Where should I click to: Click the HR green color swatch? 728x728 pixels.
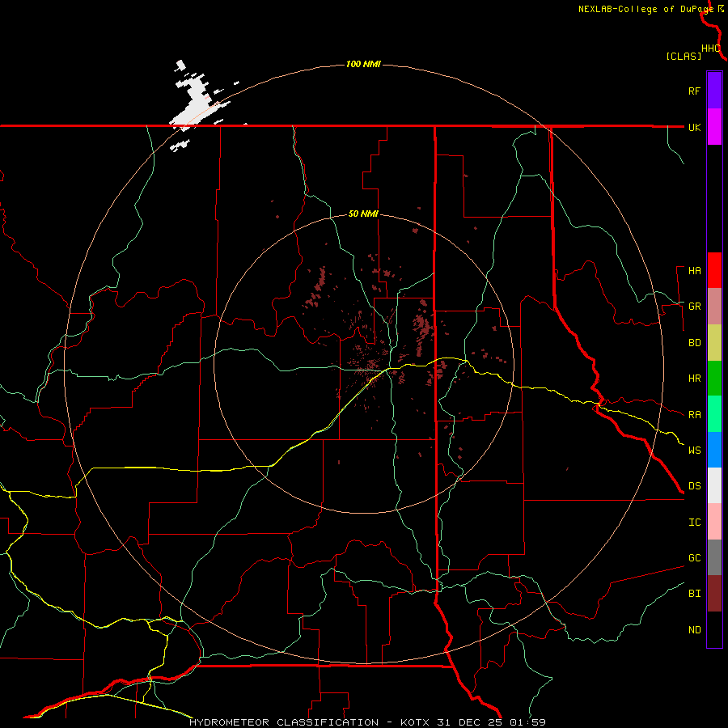[x=714, y=378]
